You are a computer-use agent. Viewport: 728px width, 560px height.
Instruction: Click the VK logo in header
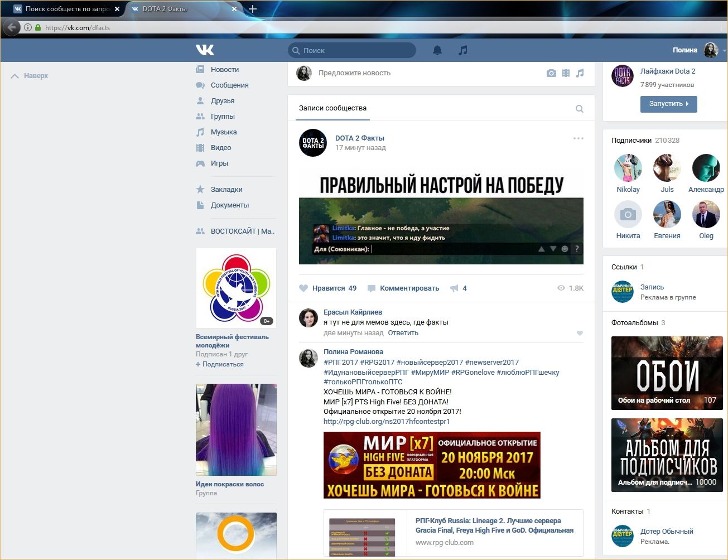tap(205, 50)
